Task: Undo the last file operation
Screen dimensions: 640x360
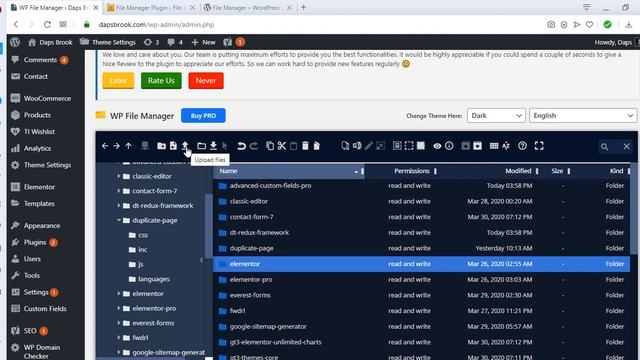Action: click(241, 146)
